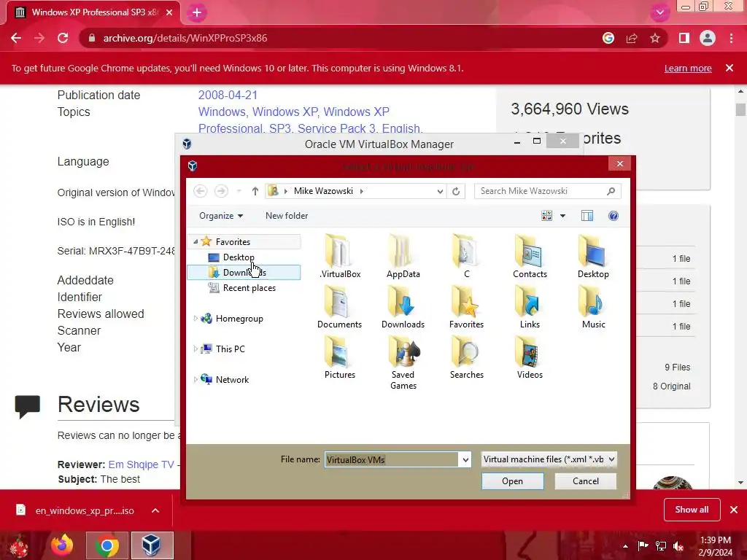The width and height of the screenshot is (747, 560).
Task: Click the dialog Forward navigation arrow
Action: coord(221,191)
